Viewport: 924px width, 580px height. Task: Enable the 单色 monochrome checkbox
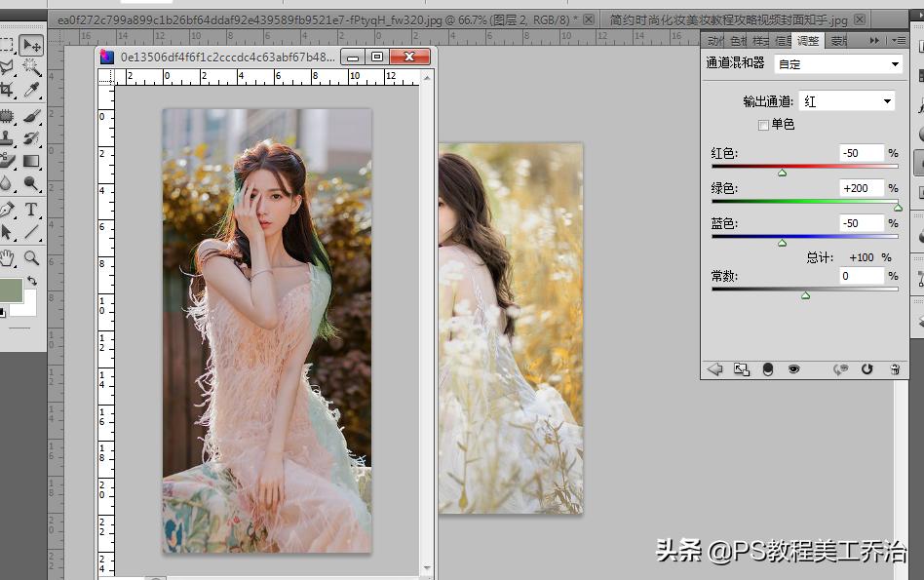(x=763, y=125)
